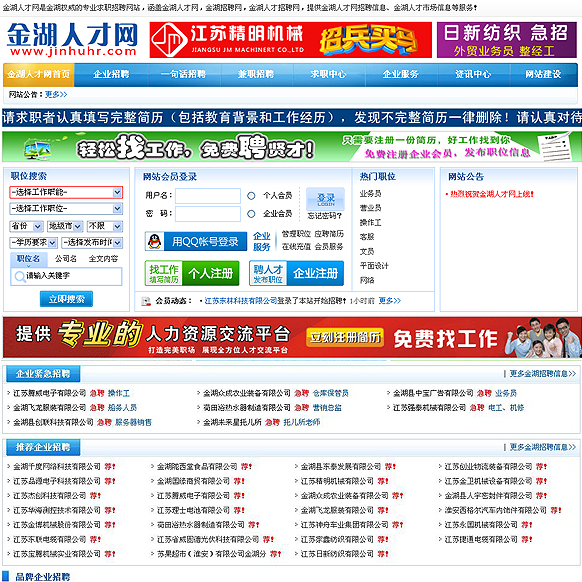
Task: Open the 热烈祝贺金湖人才网上线 announcement
Action: coord(491,194)
